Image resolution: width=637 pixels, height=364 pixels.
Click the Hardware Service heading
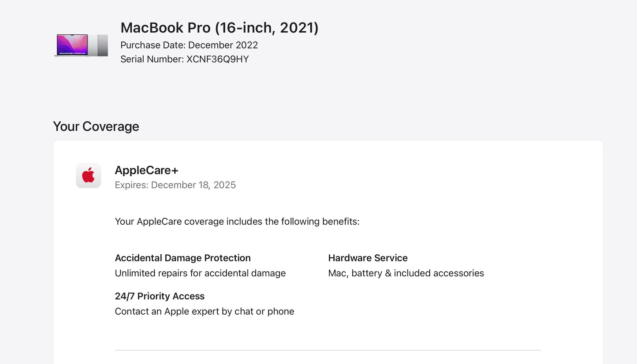pos(368,258)
